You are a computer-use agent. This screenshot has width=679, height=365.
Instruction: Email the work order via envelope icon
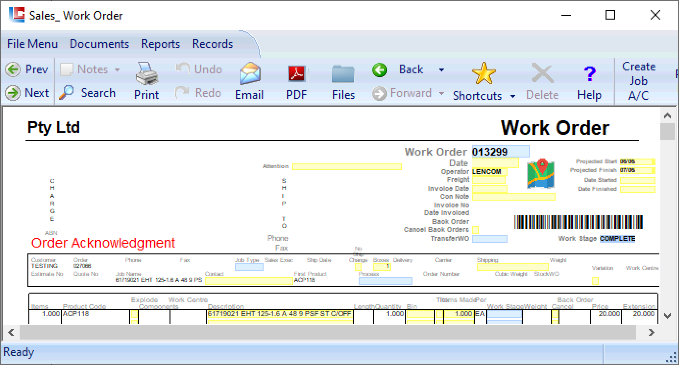(x=250, y=74)
